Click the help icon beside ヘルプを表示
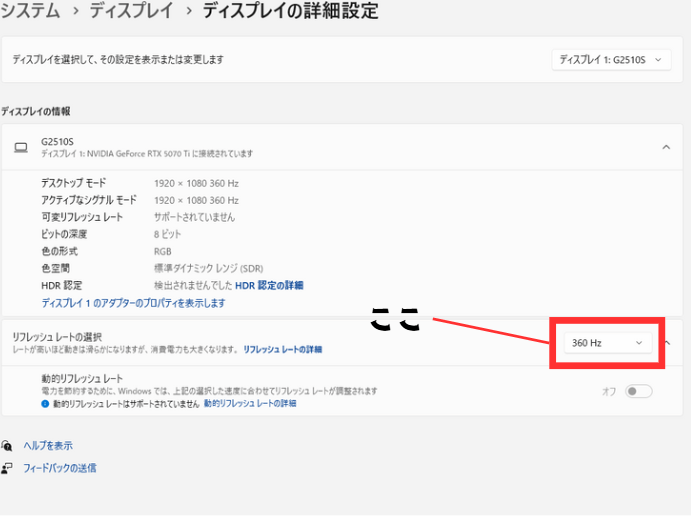Image resolution: width=691 pixels, height=516 pixels. (7, 446)
